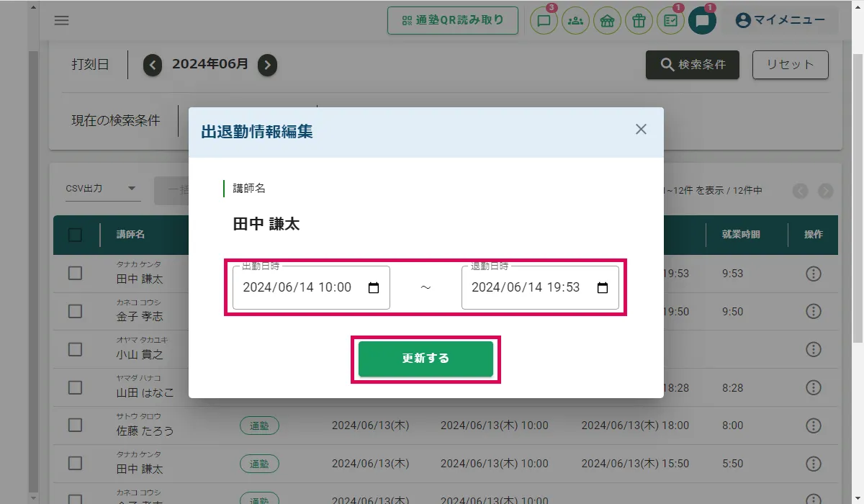The image size is (864, 504).
Task: Click the 更新する button
Action: point(426,359)
